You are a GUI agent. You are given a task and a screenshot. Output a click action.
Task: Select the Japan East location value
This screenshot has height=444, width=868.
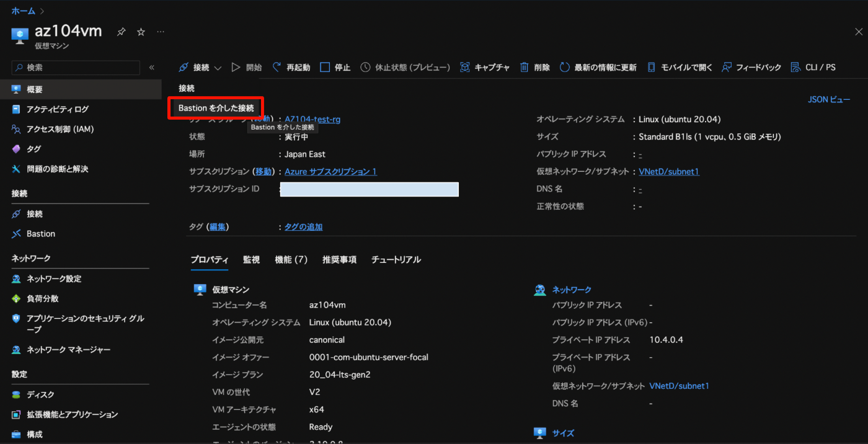pos(305,154)
